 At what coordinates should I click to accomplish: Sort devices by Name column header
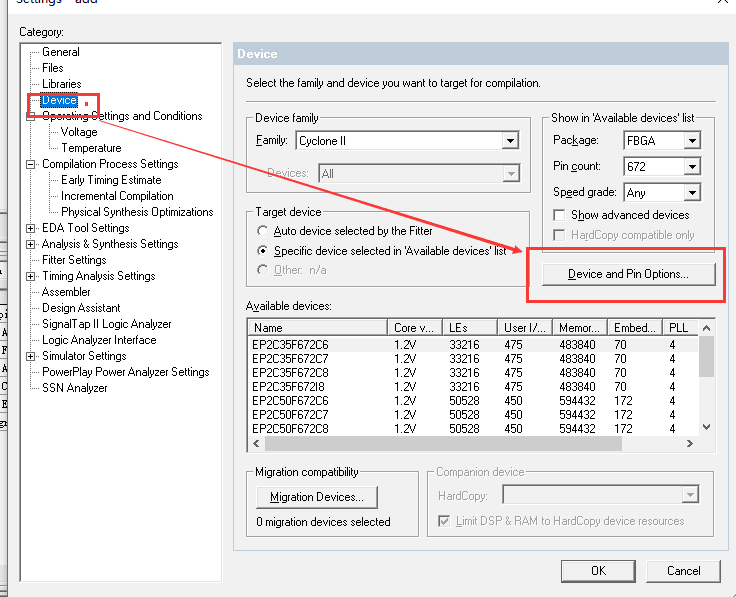[x=317, y=328]
